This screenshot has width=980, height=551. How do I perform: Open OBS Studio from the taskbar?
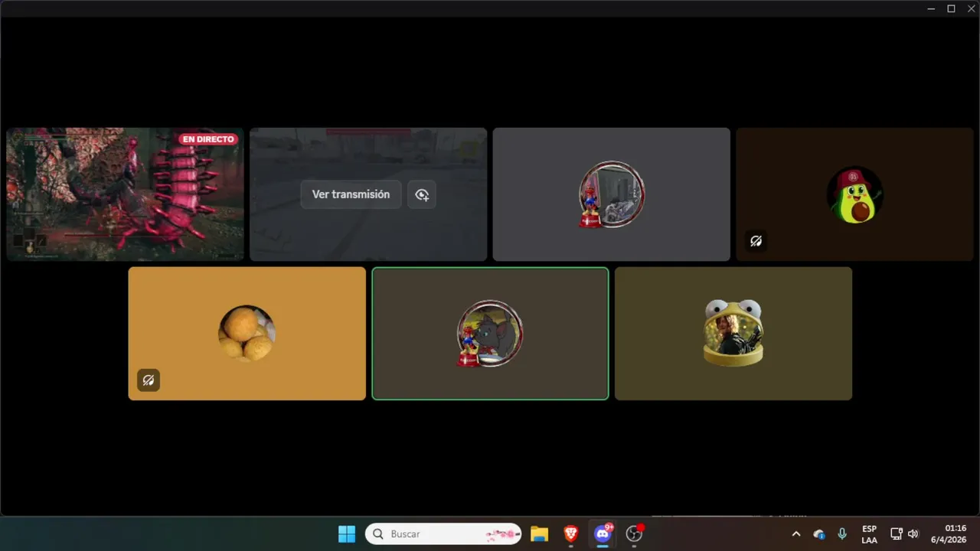[634, 533]
